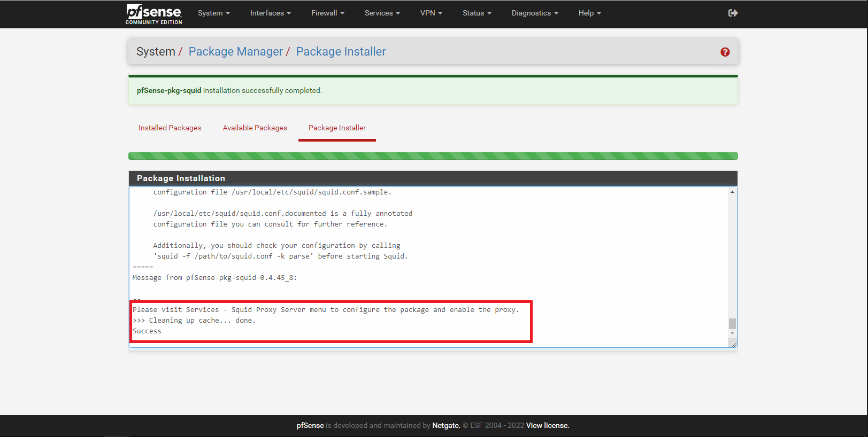Follow the Package Manager breadcrumb link
Viewport: 868px width, 437px height.
235,52
